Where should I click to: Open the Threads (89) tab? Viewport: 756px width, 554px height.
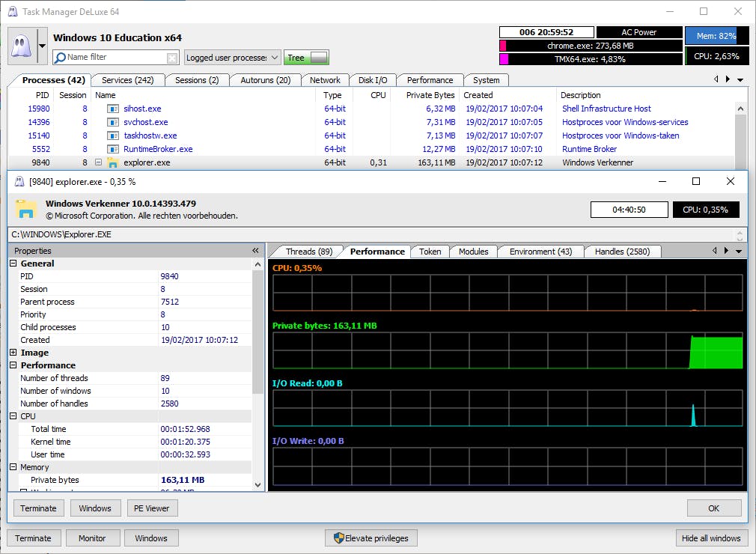(x=308, y=252)
